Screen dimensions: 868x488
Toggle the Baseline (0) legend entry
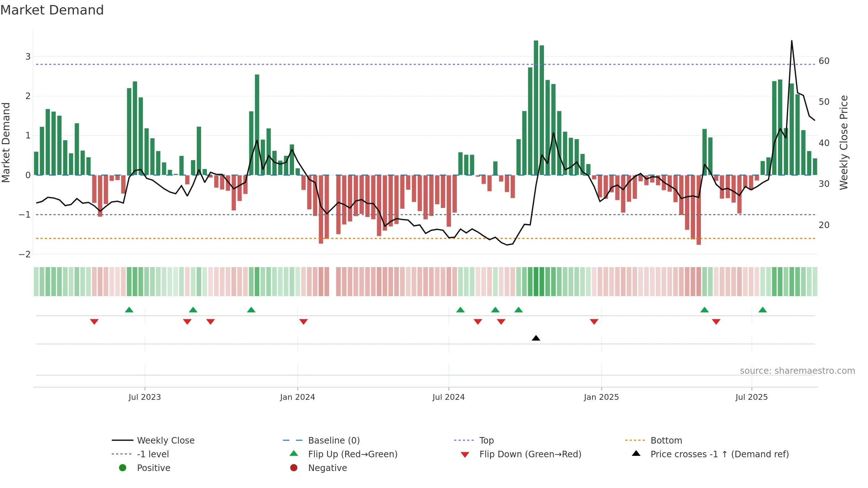click(x=322, y=440)
